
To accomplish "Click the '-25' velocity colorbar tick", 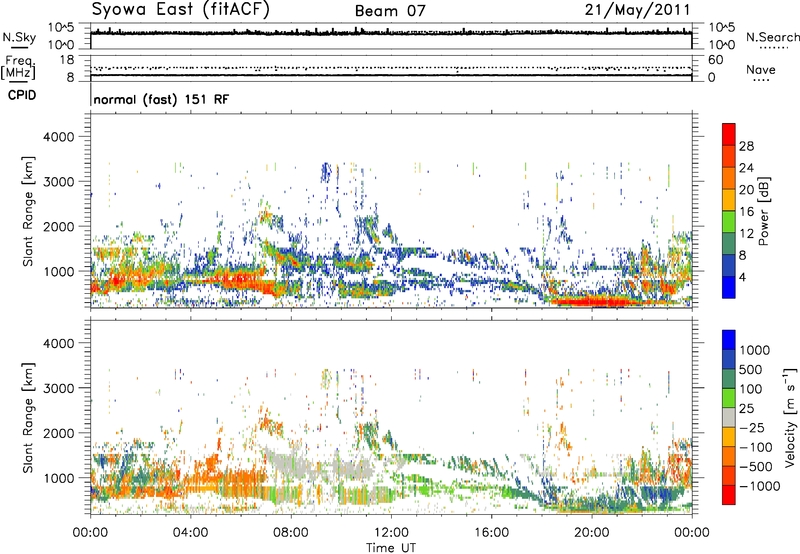I will coord(754,428).
